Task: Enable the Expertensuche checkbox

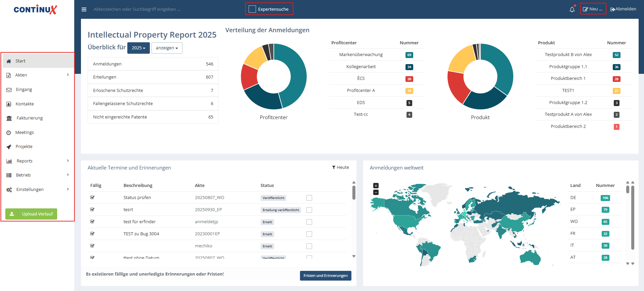Action: click(x=252, y=9)
